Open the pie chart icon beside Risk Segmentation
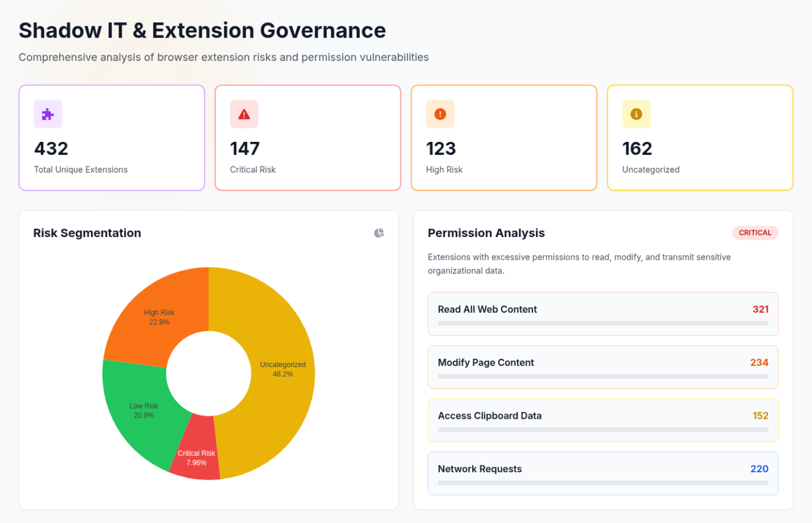Screen dimensions: 812x523 (x=379, y=232)
